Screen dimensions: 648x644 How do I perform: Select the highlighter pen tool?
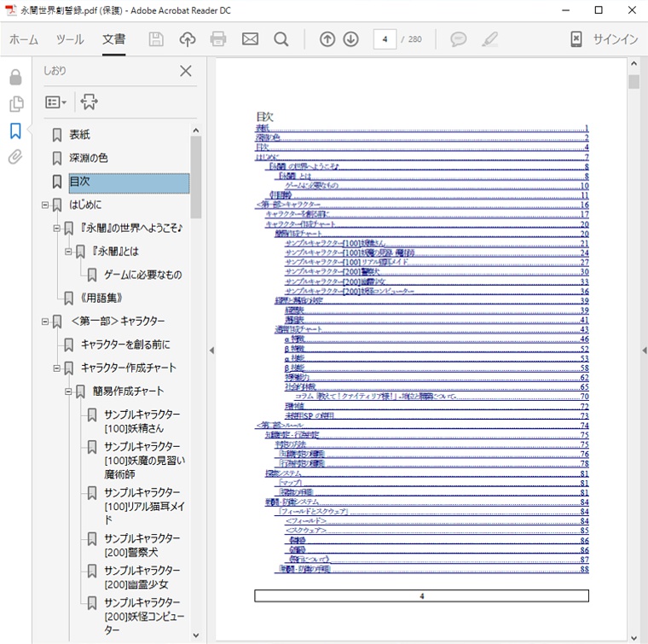(489, 39)
